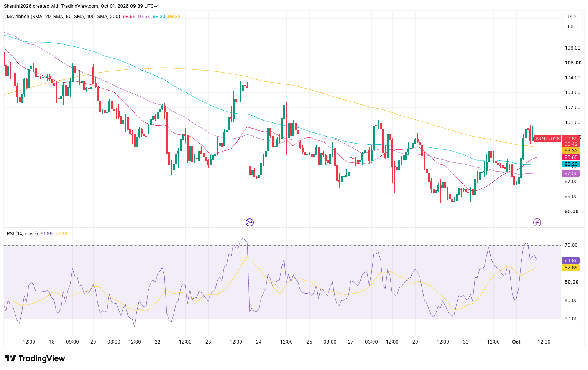The image size is (588, 370).
Task: Click the 57.88 value in RSI legend
Action: click(61, 233)
